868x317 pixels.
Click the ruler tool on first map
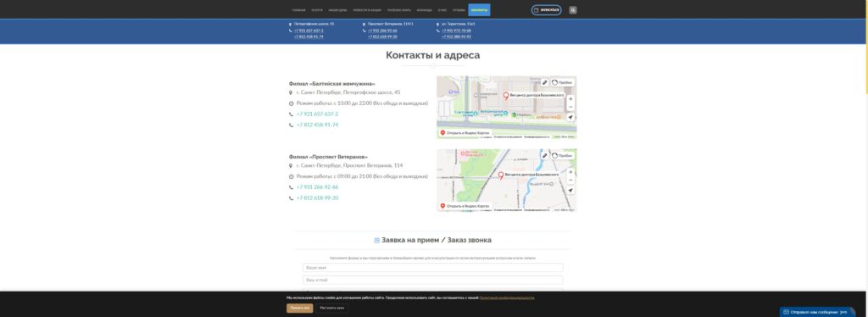click(x=544, y=82)
